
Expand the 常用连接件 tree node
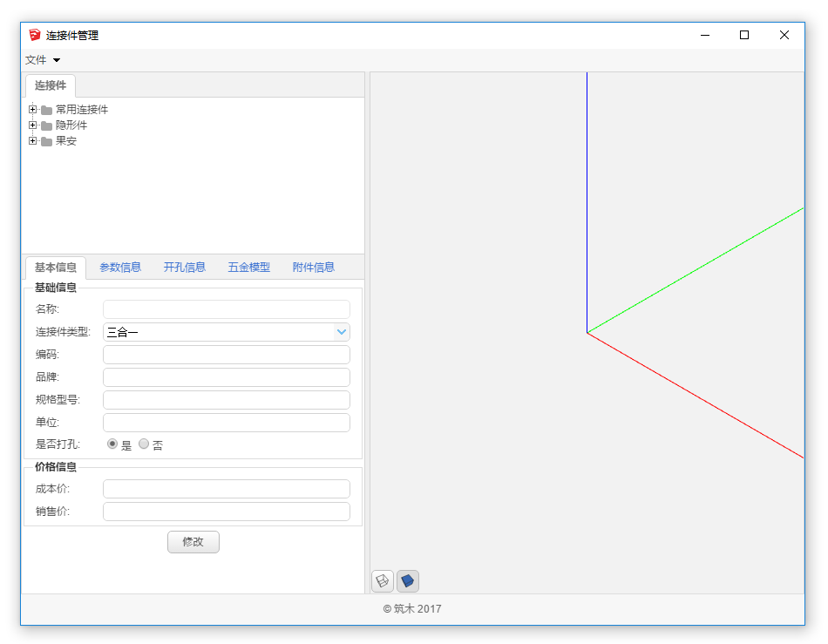pyautogui.click(x=33, y=110)
